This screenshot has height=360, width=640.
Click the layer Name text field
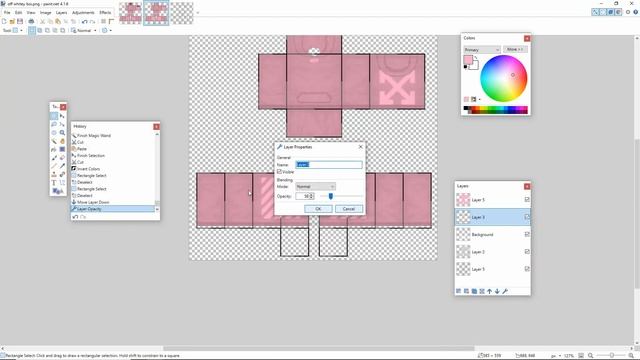pyautogui.click(x=329, y=164)
